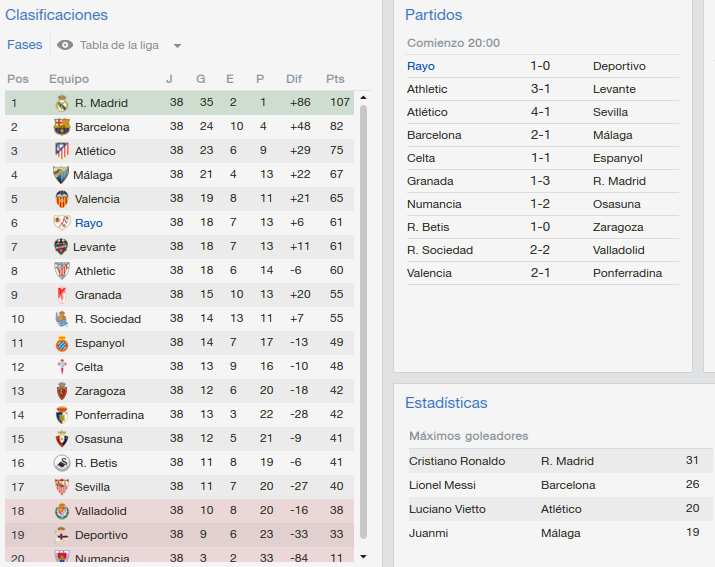Open the Fases tab

[25, 45]
